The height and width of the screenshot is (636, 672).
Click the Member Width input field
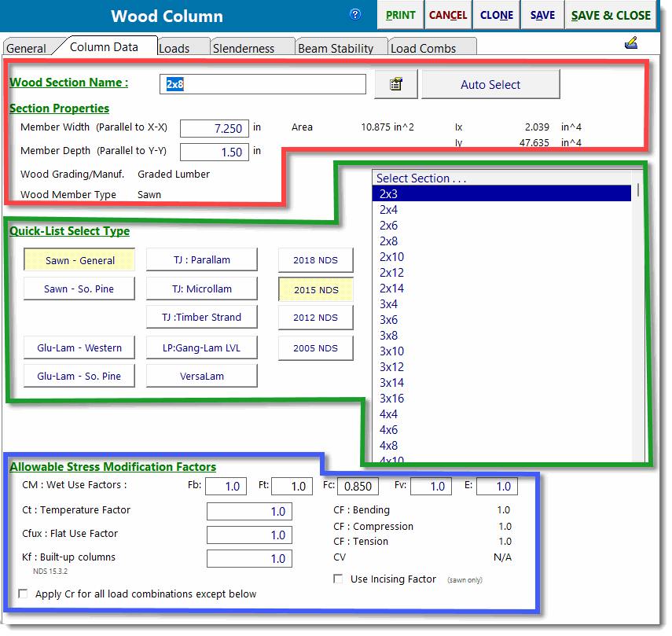point(214,127)
